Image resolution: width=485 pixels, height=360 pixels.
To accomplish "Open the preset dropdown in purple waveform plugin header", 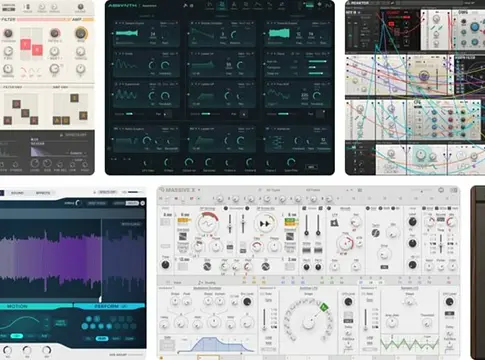I will point(106,192).
